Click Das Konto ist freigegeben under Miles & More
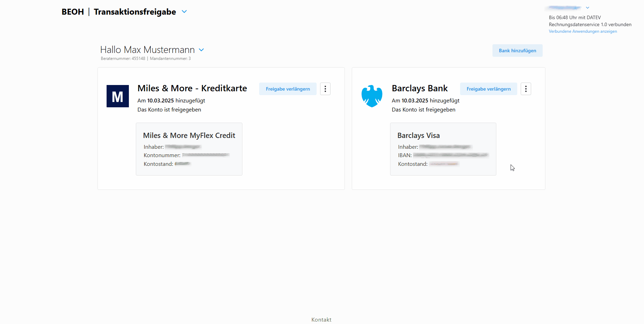The height and width of the screenshot is (324, 644). pyautogui.click(x=169, y=110)
